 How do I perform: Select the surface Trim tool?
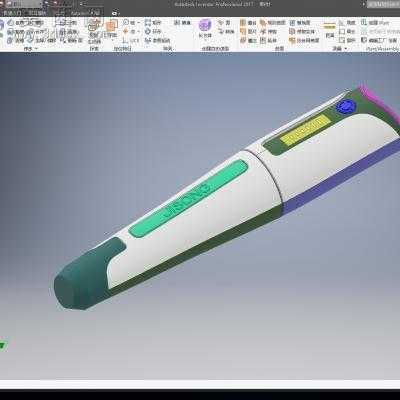pyautogui.click(x=269, y=31)
